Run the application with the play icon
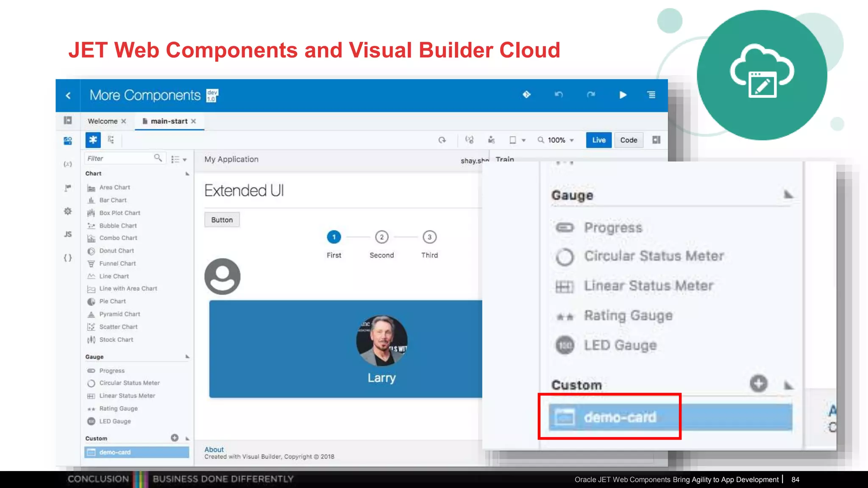This screenshot has width=868, height=488. click(623, 95)
